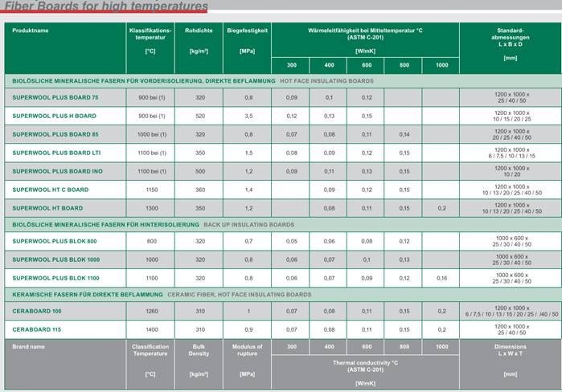Click the '1150' temperature of HT C BOARD
This screenshot has width=562, height=392.
pyautogui.click(x=152, y=190)
